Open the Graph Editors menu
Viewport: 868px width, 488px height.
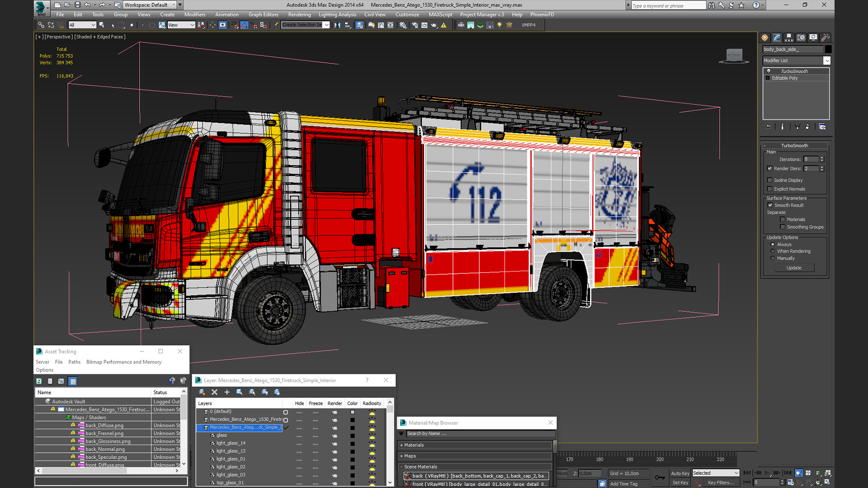coord(263,14)
